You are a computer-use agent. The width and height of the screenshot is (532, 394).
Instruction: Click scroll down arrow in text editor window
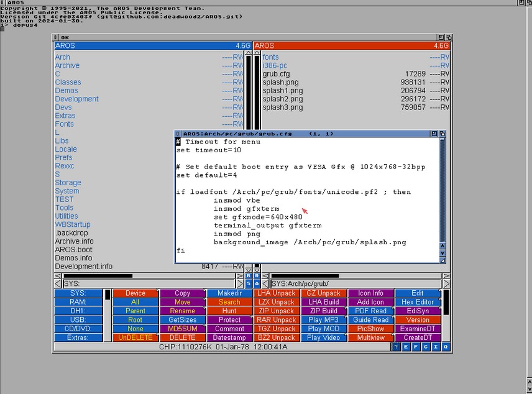tap(443, 254)
